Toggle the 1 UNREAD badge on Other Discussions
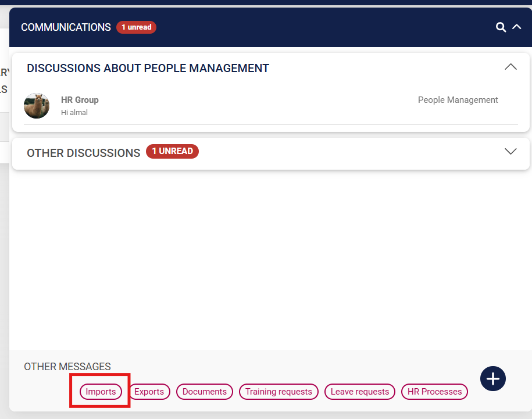The height and width of the screenshot is (419, 532). (x=172, y=151)
